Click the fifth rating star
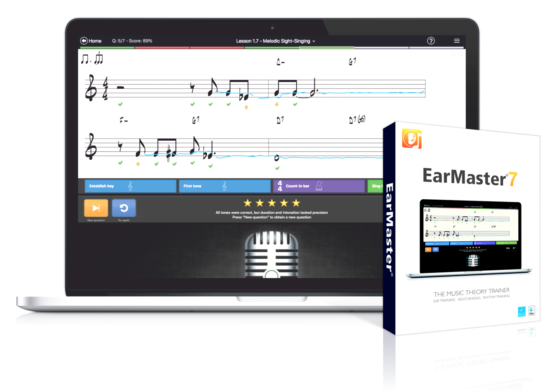The image size is (557, 392). (x=295, y=203)
